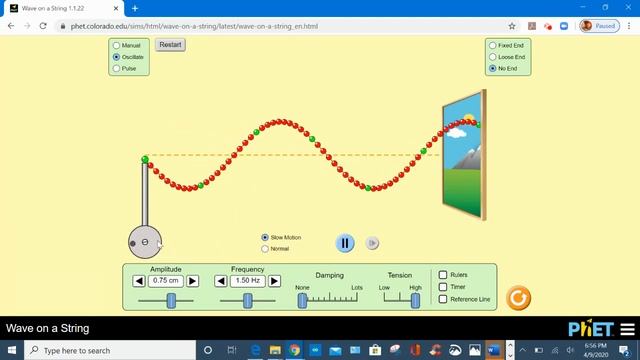Open Microsoft Edge from taskbar
Screen dimensions: 640x360
256,350
